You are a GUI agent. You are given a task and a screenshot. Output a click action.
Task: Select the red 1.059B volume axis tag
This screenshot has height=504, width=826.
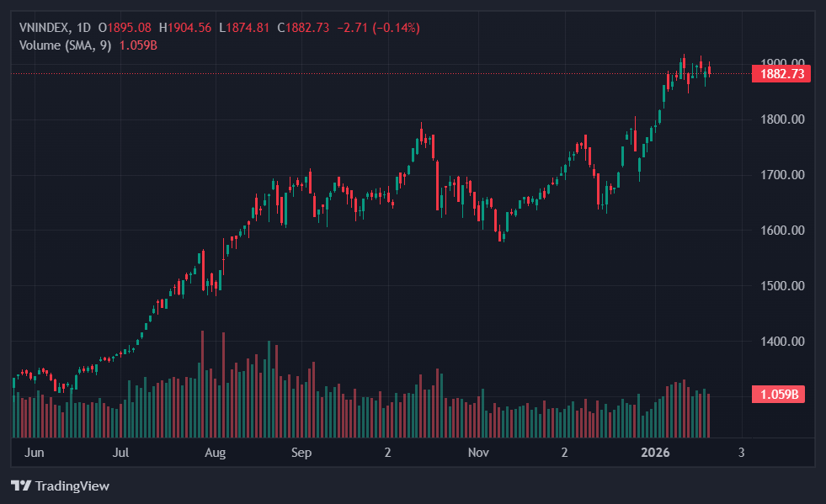click(x=779, y=394)
